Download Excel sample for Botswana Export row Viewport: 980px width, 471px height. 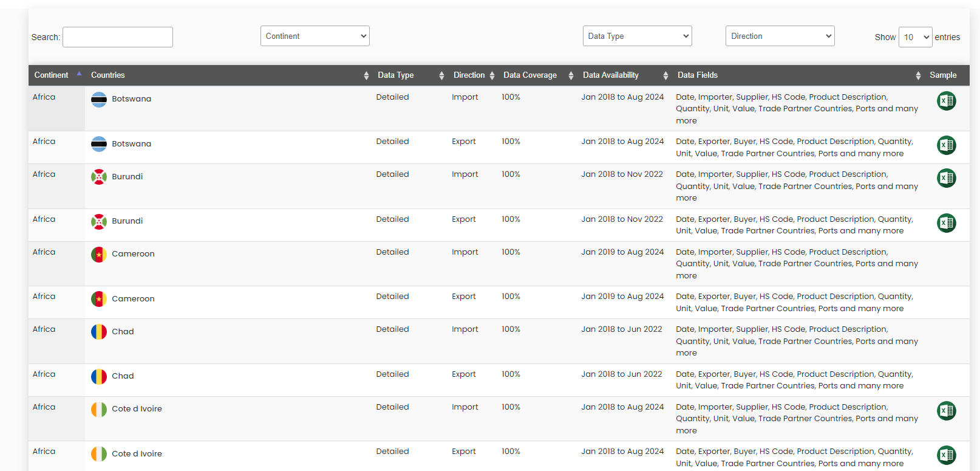[x=946, y=145]
